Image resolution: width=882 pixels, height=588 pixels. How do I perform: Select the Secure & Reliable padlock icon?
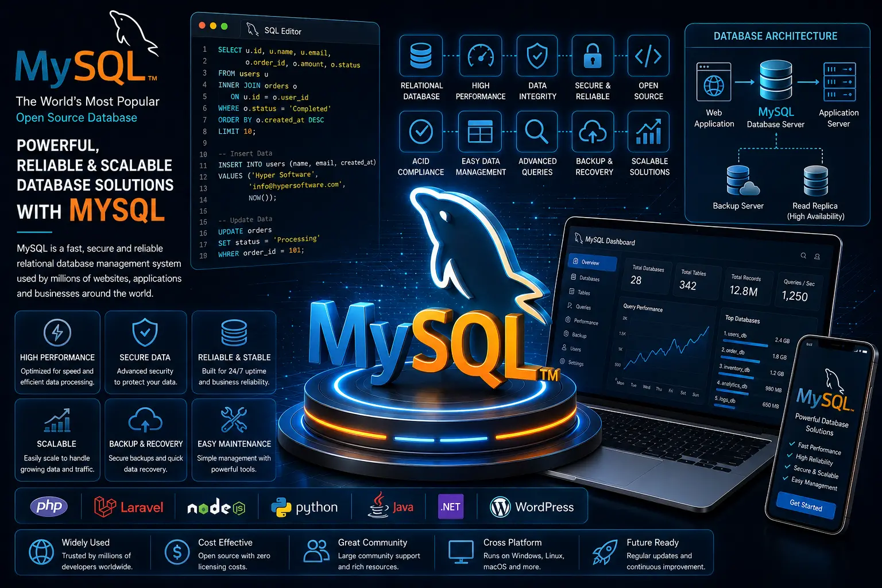(593, 56)
